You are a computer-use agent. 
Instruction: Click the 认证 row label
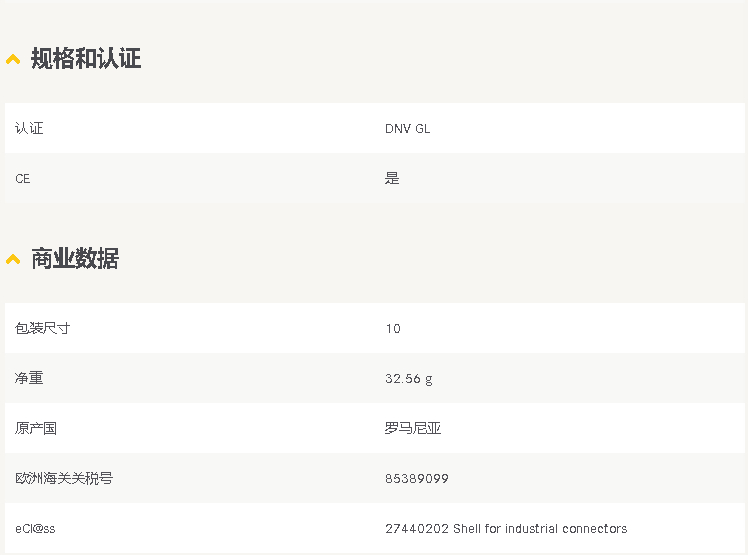coord(29,128)
